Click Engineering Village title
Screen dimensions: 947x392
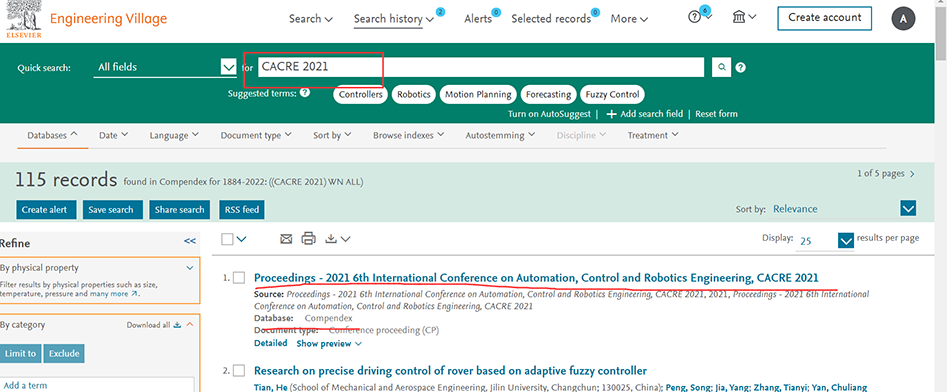tap(108, 19)
